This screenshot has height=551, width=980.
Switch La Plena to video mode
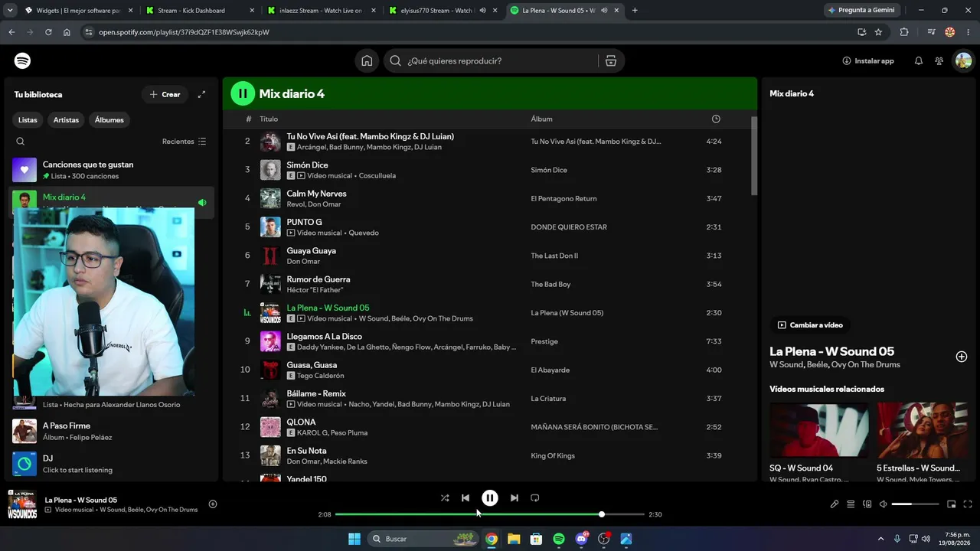point(810,325)
